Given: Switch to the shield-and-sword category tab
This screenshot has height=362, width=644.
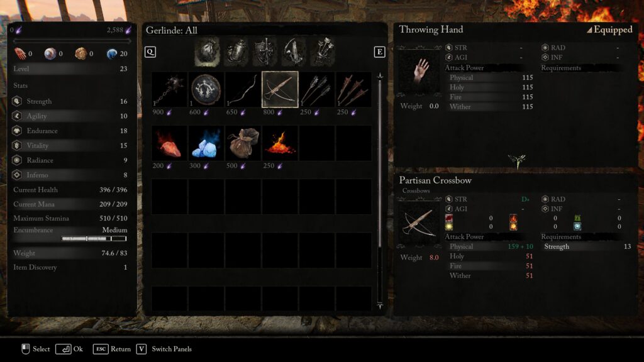Looking at the screenshot, I should click(x=265, y=52).
